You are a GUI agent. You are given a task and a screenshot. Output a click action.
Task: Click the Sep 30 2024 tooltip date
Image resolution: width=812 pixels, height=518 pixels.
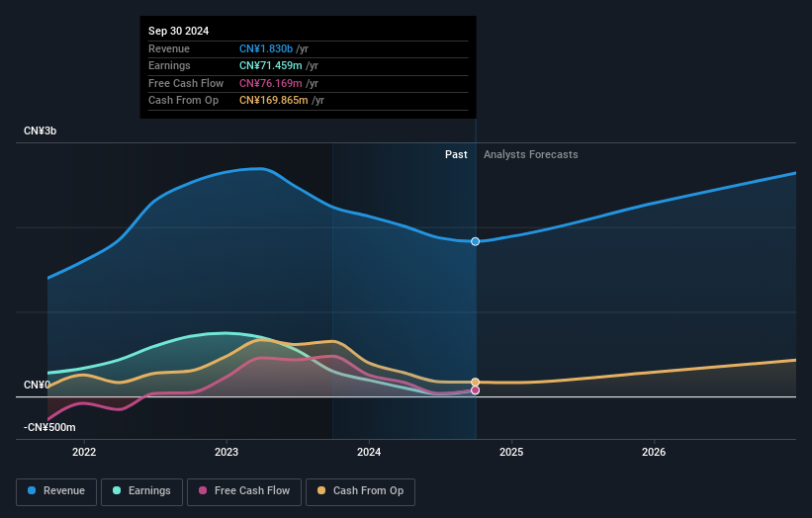(178, 31)
